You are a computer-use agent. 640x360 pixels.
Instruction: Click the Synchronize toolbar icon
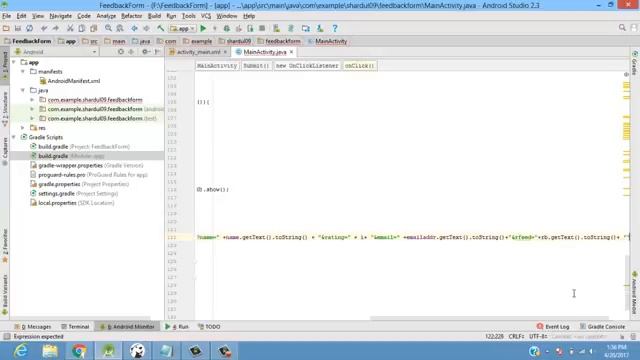coord(29,28)
